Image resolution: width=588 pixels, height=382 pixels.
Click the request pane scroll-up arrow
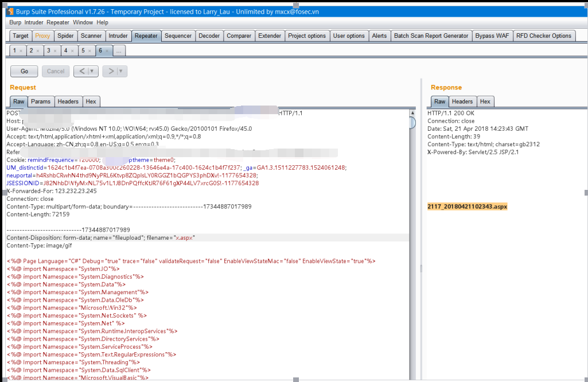412,113
